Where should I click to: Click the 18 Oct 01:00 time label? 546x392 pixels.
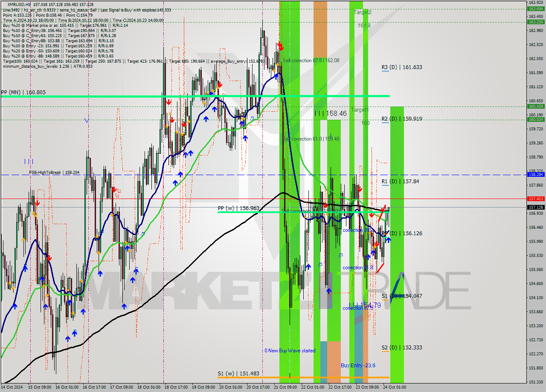pos(149,387)
